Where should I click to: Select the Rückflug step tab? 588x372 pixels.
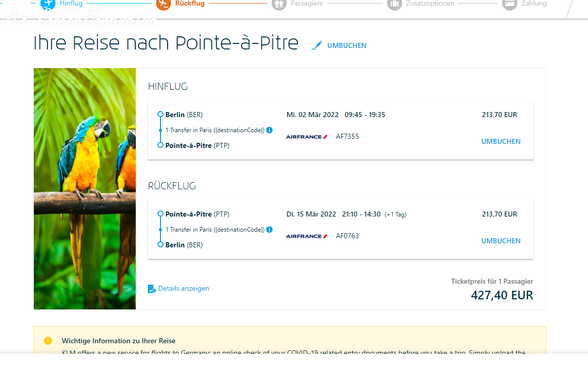[x=190, y=4]
